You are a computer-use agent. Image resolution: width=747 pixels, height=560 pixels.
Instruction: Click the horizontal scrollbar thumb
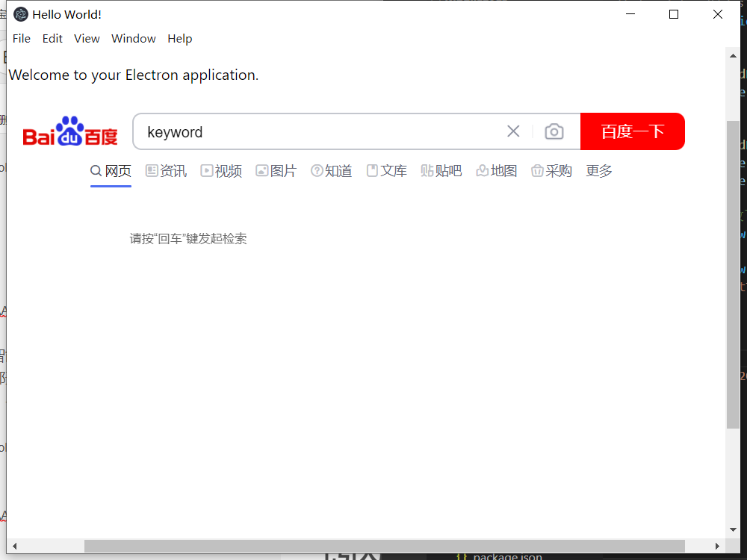pyautogui.click(x=385, y=546)
